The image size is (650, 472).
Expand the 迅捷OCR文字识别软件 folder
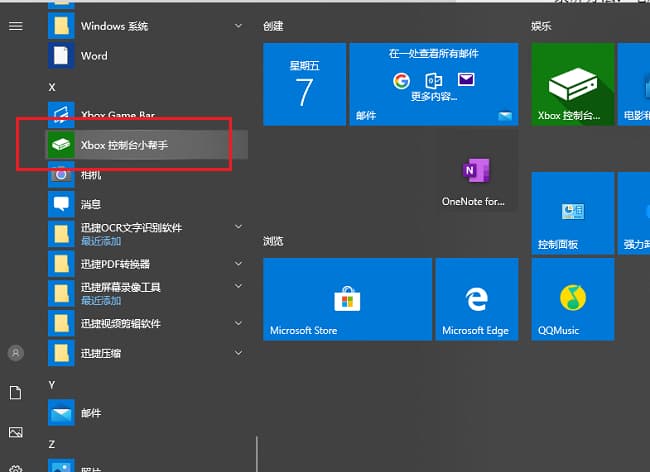pyautogui.click(x=238, y=228)
